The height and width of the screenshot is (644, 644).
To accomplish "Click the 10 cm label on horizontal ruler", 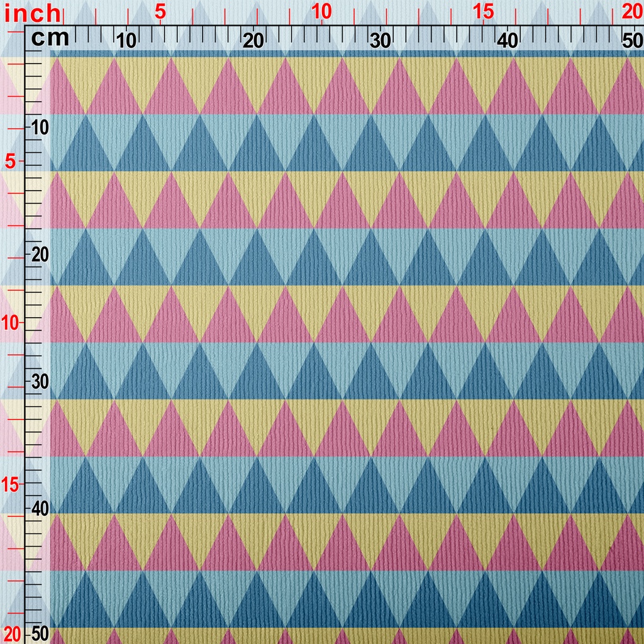I will 126,41.
